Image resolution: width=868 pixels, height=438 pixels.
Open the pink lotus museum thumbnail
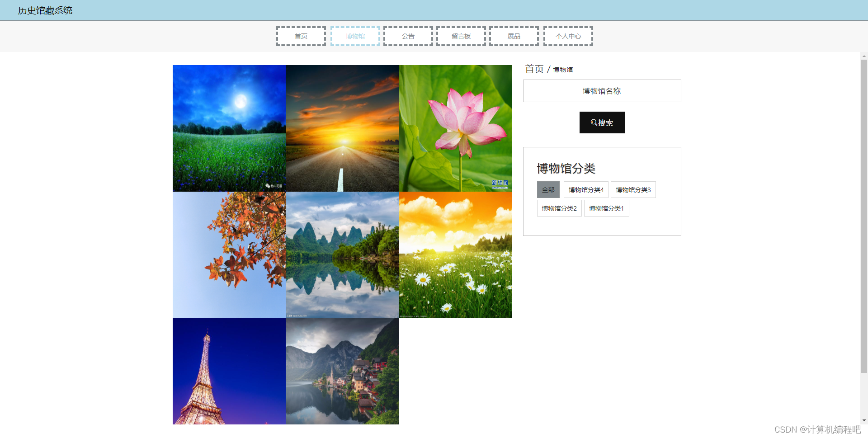click(455, 128)
